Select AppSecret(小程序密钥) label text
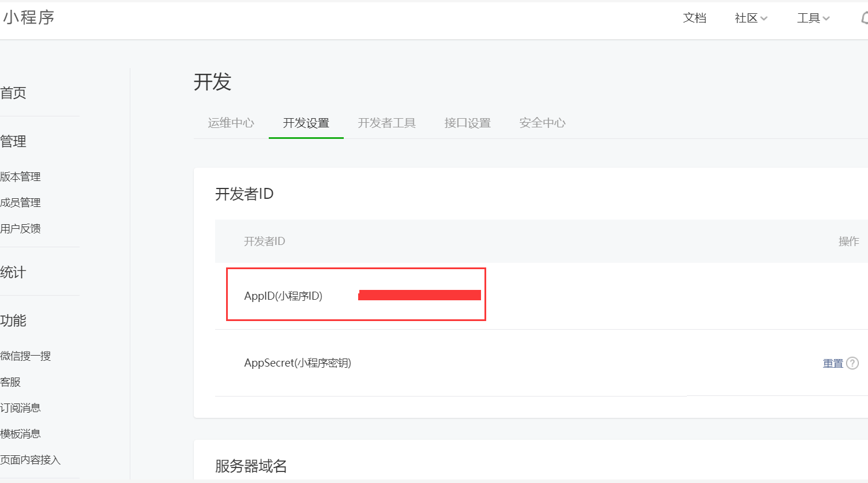Viewport: 868px width, 483px height. (x=298, y=363)
